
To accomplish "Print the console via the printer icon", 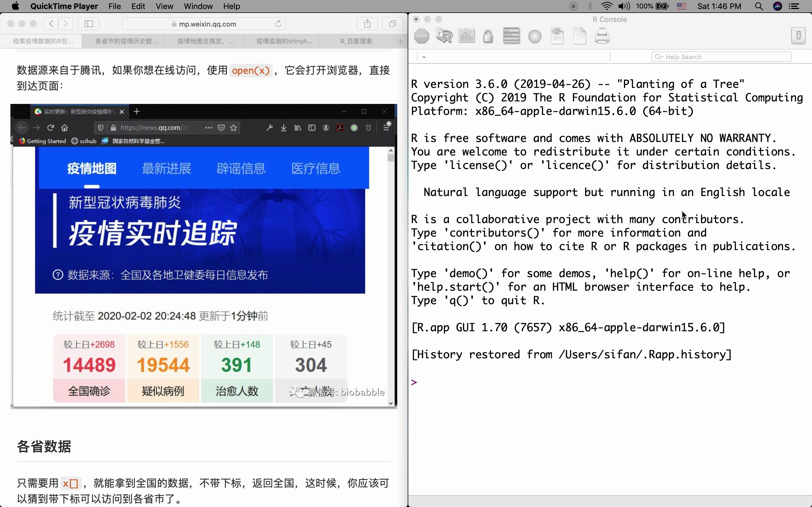I will (602, 35).
